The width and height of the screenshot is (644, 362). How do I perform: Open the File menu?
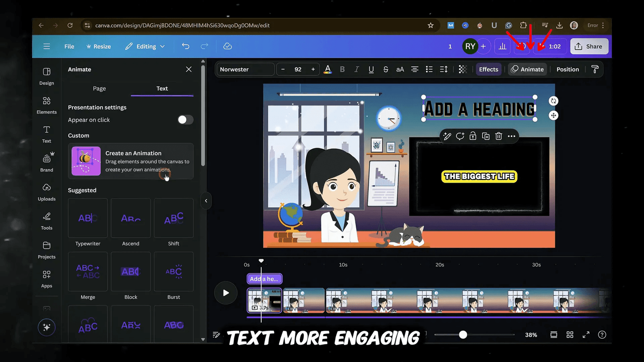69,46
